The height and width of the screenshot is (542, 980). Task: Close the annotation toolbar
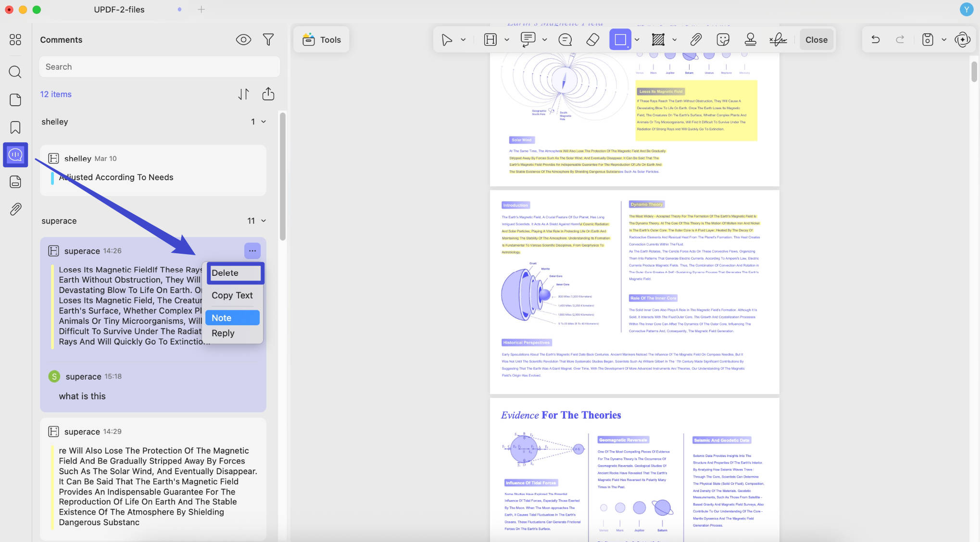click(817, 40)
